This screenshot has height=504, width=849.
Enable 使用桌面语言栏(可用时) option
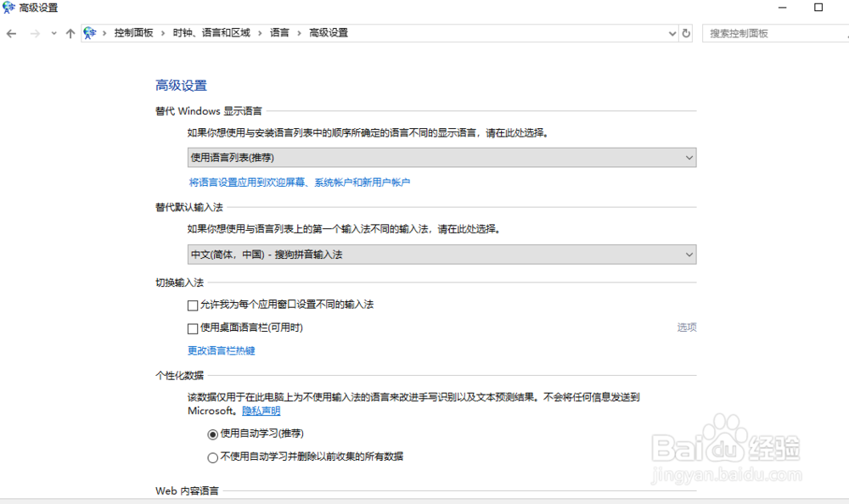click(x=193, y=328)
